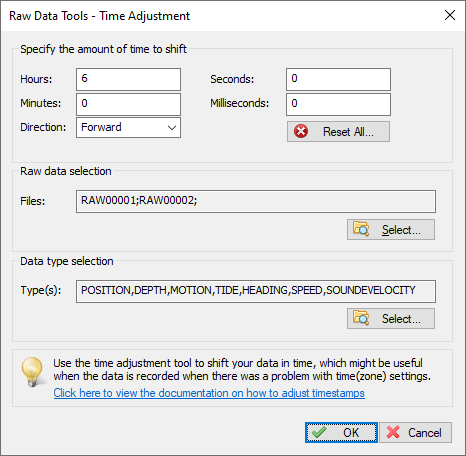Viewport: 466px width, 456px height.
Task: Click the 'Specify the amount of time to shift' heading
Action: pyautogui.click(x=103, y=49)
